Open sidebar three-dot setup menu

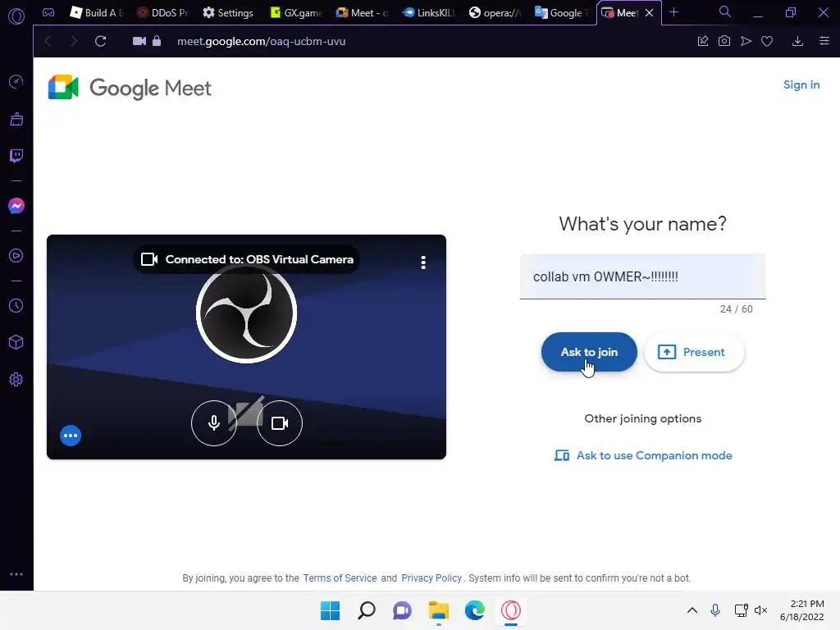pos(16,573)
